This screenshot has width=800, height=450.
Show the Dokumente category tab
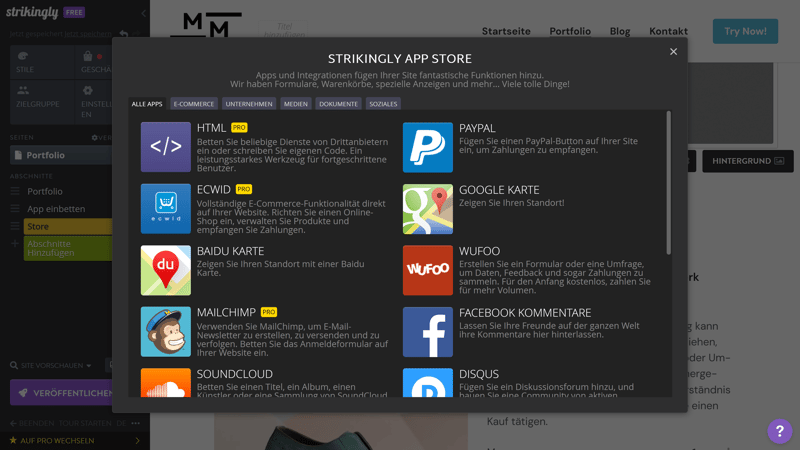[x=338, y=104]
